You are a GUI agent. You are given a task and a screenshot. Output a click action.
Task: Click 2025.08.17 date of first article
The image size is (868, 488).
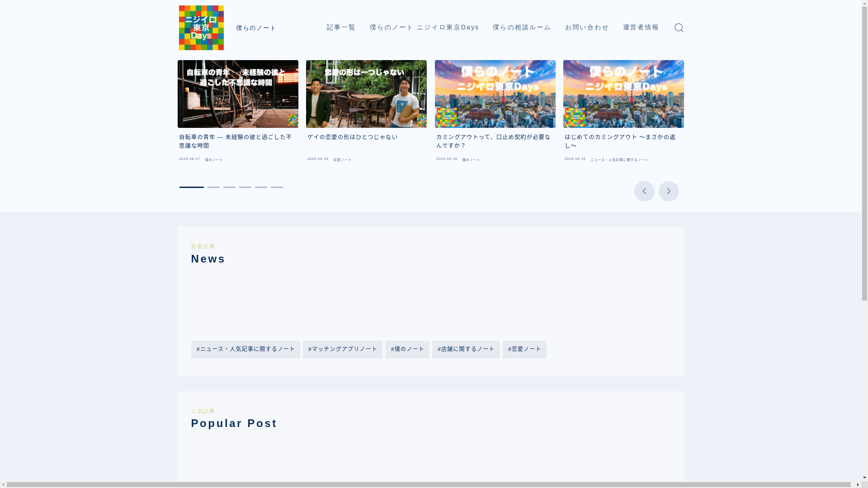tap(189, 159)
